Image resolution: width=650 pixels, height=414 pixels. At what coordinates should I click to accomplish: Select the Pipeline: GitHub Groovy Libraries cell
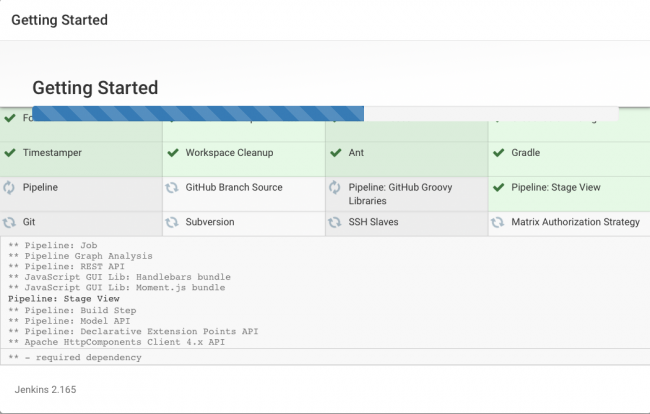point(406,194)
